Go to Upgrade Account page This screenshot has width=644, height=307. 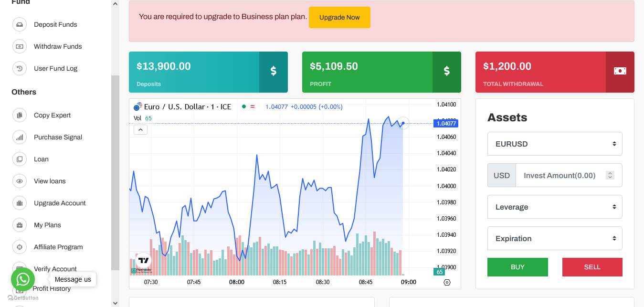(x=60, y=203)
